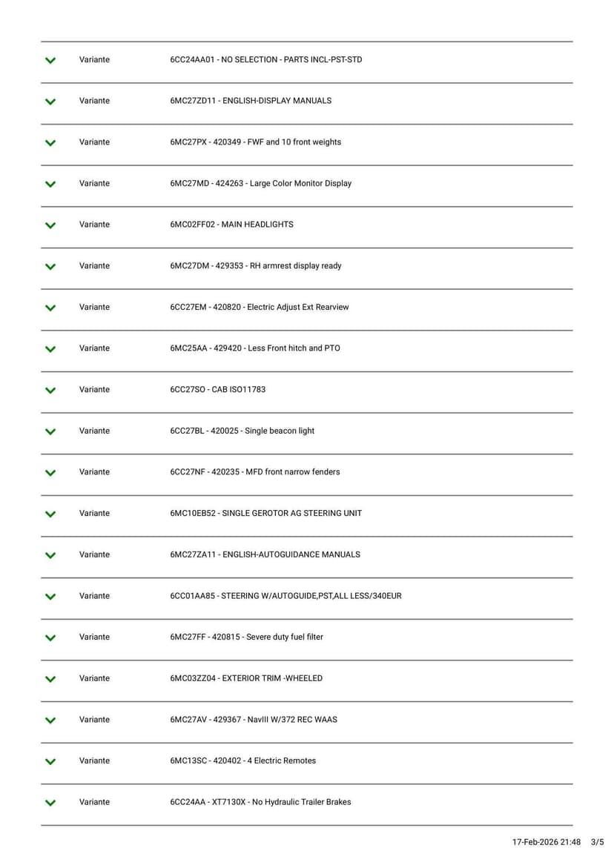This screenshot has width=614, height=868.
Task: Expand the NO SELECTION - PARTS INCL-PST-STD row chevron
Action: tap(50, 60)
